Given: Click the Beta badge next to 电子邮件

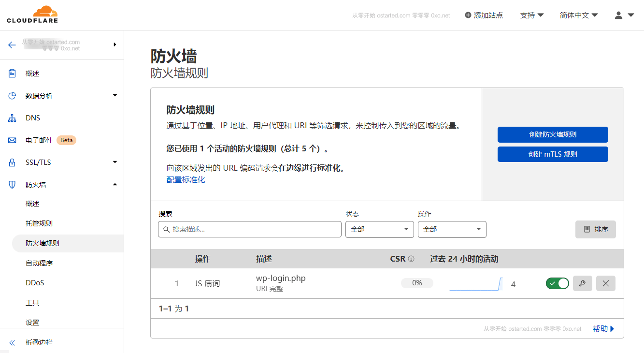Looking at the screenshot, I should [67, 140].
